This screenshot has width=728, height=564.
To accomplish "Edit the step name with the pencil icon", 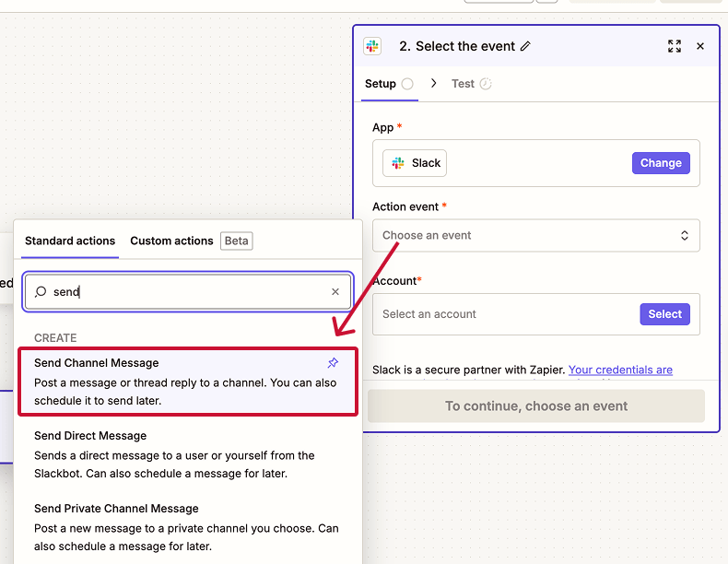I will pos(525,46).
